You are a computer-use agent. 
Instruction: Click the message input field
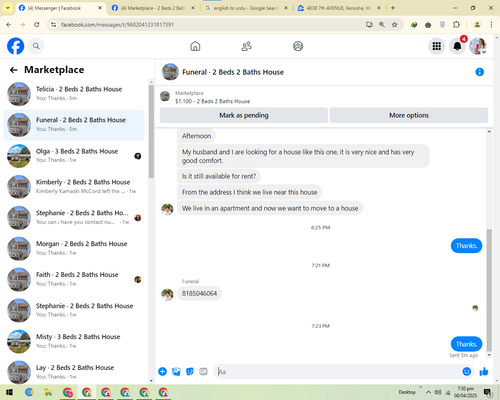[x=337, y=371]
